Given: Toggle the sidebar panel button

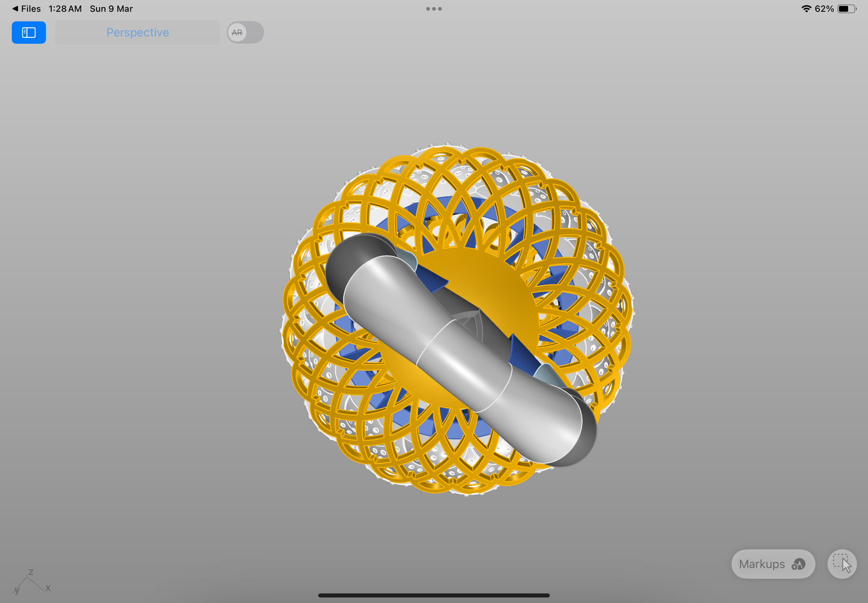Looking at the screenshot, I should click(29, 32).
